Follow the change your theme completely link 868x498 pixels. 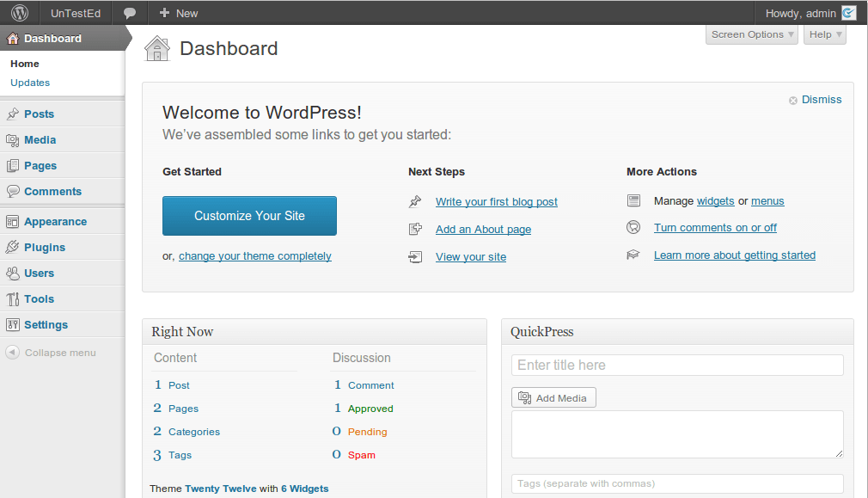[x=255, y=256]
